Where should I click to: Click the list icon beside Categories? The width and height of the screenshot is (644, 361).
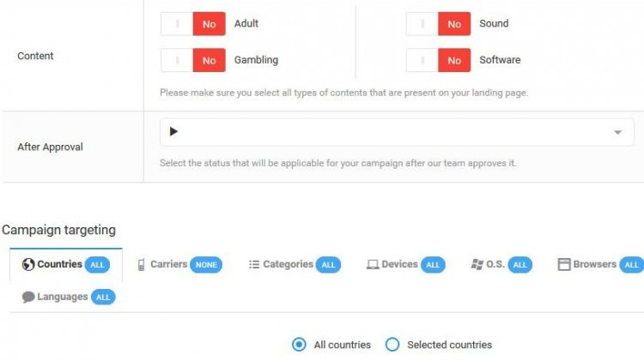pyautogui.click(x=254, y=265)
